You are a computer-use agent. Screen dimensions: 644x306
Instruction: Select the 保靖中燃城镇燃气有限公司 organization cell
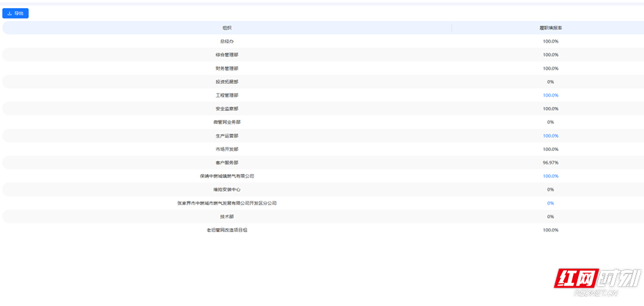pos(227,176)
